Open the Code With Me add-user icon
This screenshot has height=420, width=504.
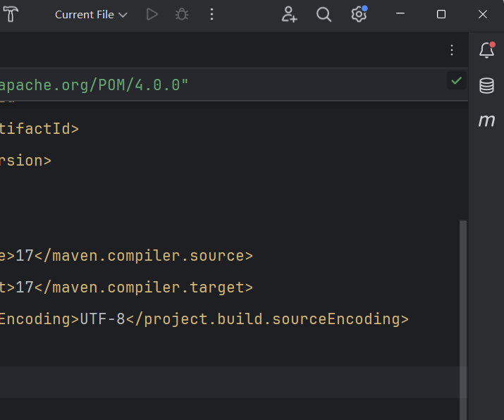point(289,14)
